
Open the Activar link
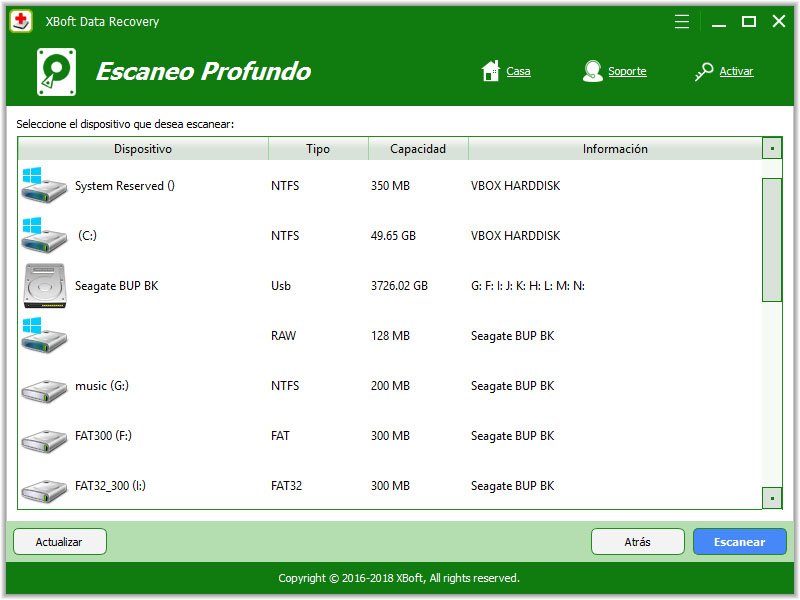pyautogui.click(x=736, y=71)
